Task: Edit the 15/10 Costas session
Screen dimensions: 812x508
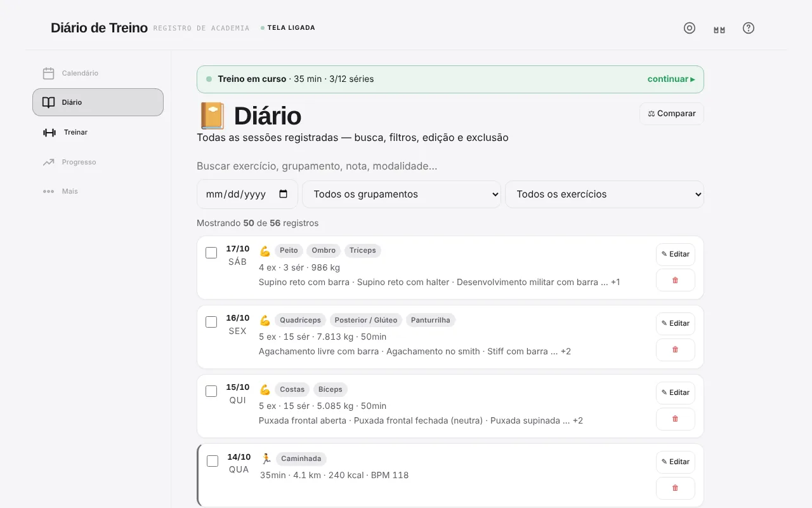Action: coord(675,392)
